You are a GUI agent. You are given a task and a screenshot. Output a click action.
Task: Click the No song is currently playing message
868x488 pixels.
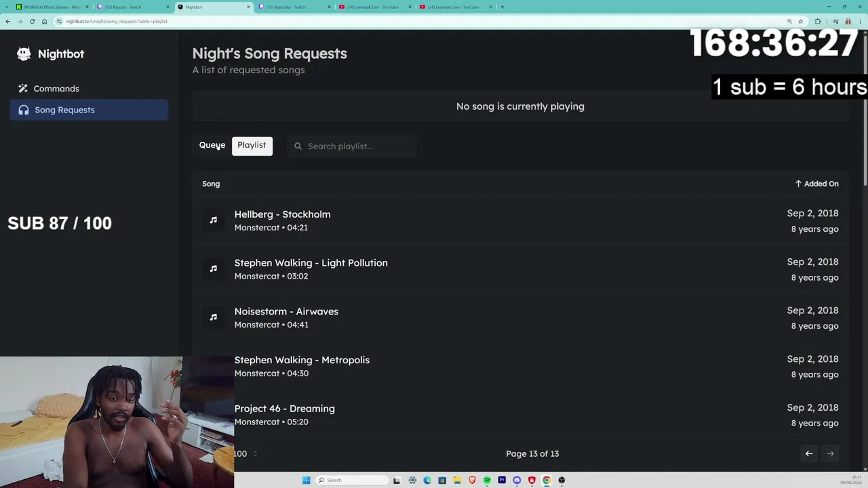[x=520, y=106]
